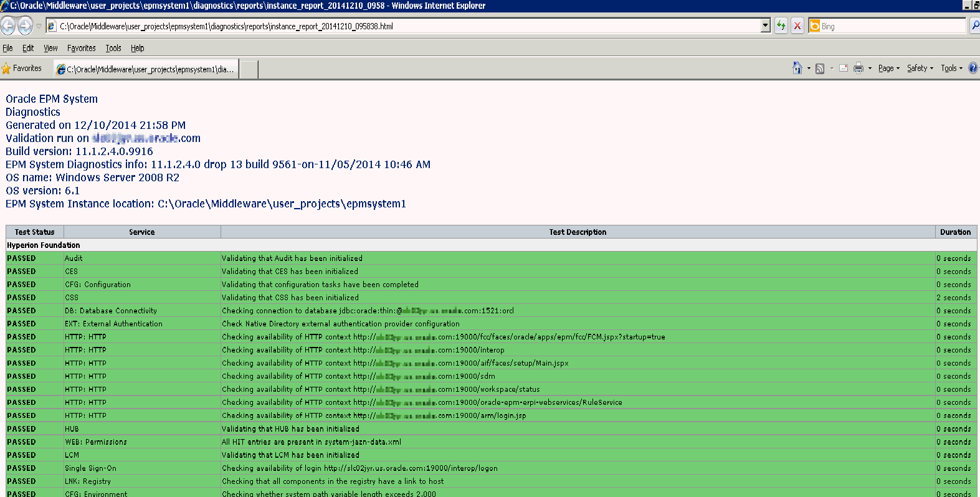The width and height of the screenshot is (980, 497).
Task: Open the blue Help question mark icon
Action: [973, 68]
